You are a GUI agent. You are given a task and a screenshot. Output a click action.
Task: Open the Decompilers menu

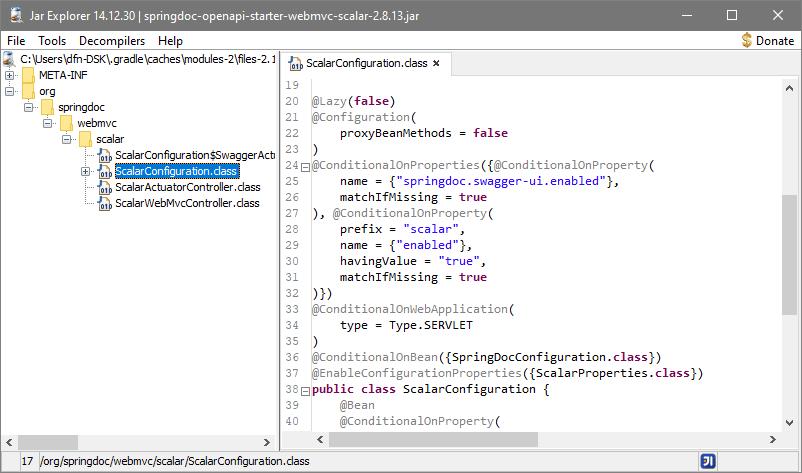coord(112,41)
